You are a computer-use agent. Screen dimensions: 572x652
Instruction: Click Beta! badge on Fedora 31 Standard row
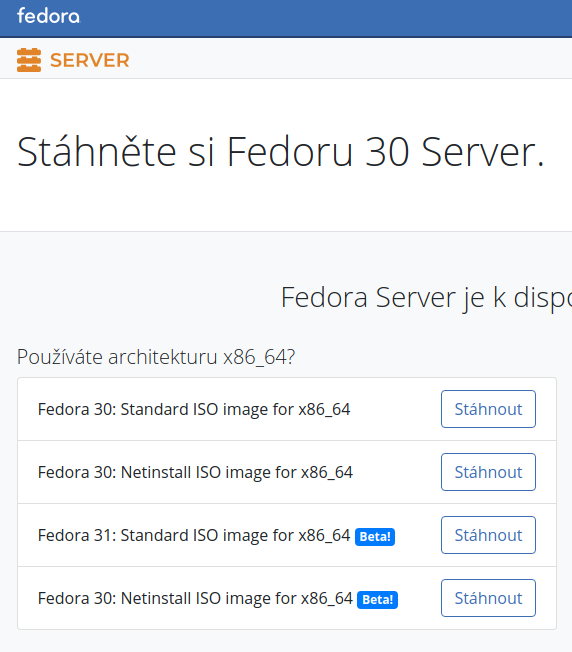375,536
